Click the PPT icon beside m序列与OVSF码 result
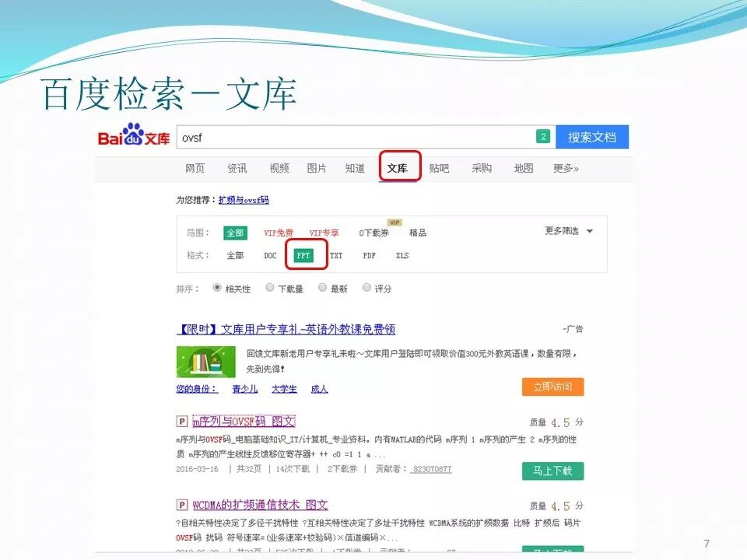This screenshot has width=747, height=560. click(x=181, y=421)
